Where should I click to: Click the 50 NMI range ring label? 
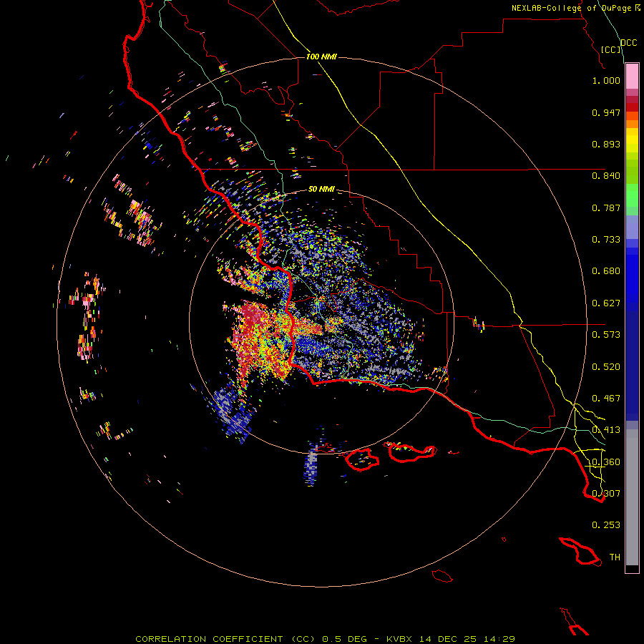[321, 190]
